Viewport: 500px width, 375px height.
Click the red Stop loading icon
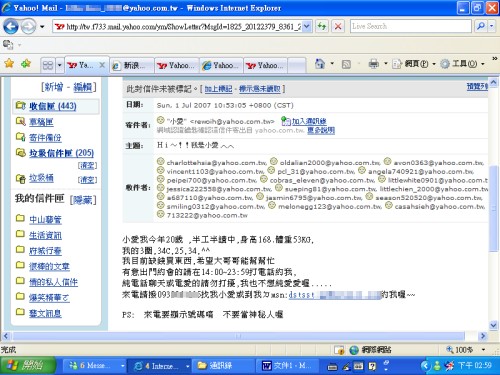338,26
